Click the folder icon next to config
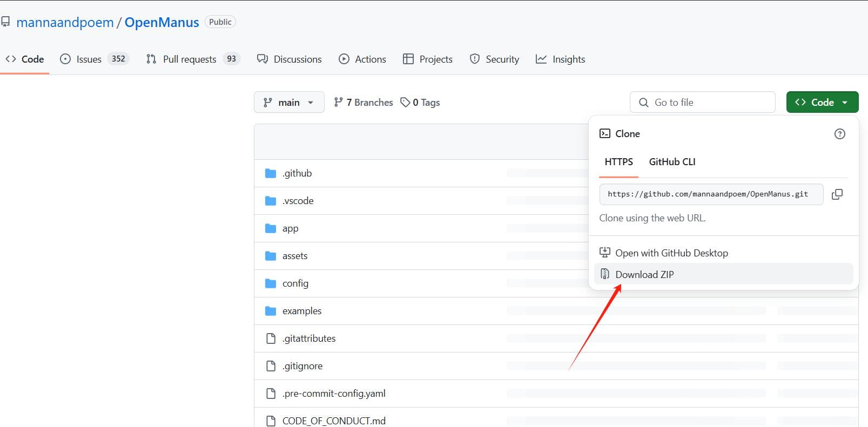 271,283
